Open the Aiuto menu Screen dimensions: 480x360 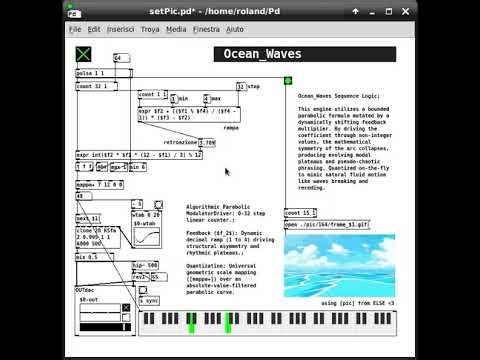(235, 29)
